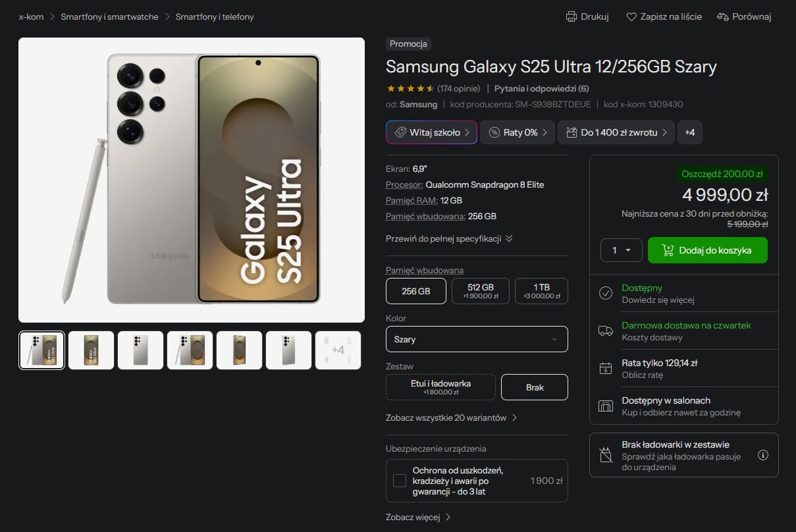The width and height of the screenshot is (796, 532).
Task: Click the no-charger icon in Brak ładowarki box
Action: (x=606, y=455)
